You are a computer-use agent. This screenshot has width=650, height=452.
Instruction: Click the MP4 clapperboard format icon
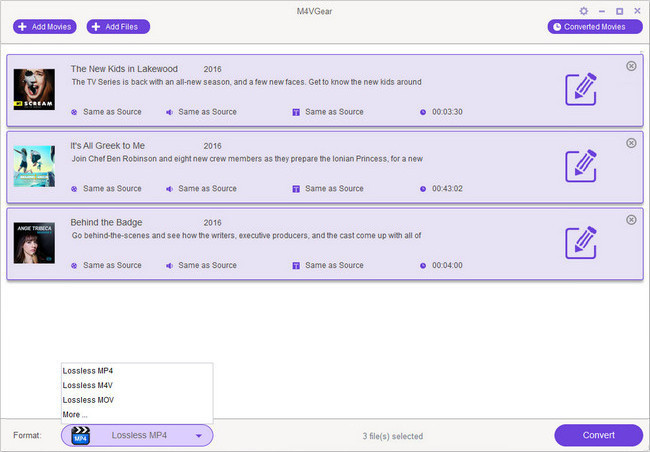pos(81,435)
